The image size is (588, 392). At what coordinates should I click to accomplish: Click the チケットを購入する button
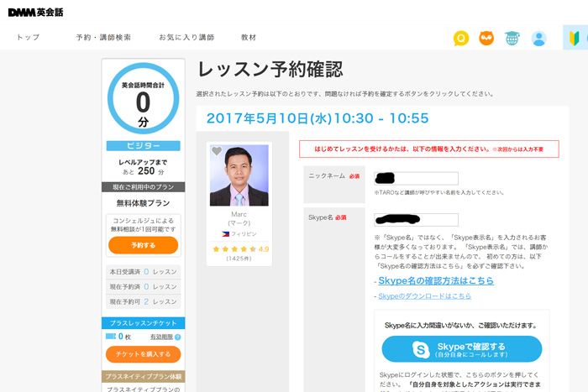pos(143,354)
